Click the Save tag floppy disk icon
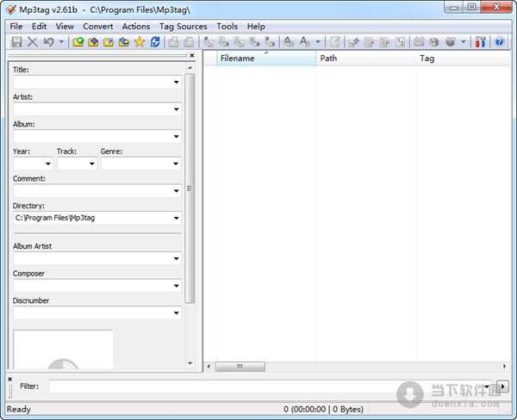This screenshot has width=517, height=420. coord(16,42)
